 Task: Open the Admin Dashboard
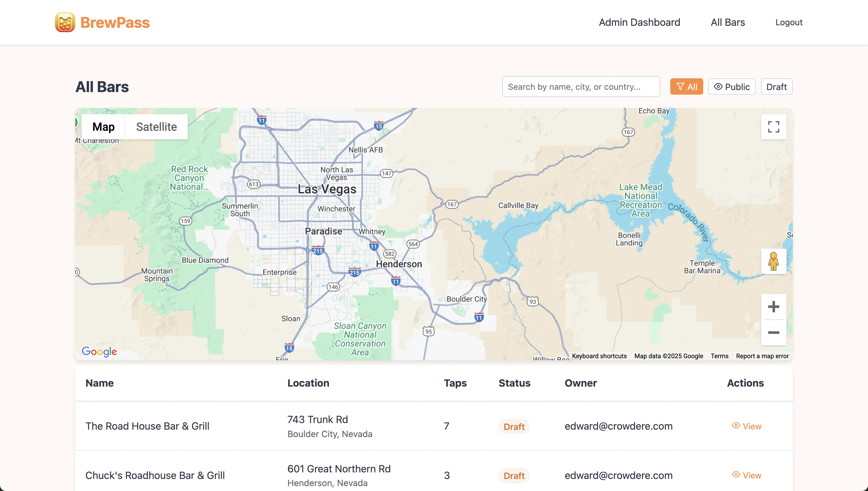coord(640,22)
